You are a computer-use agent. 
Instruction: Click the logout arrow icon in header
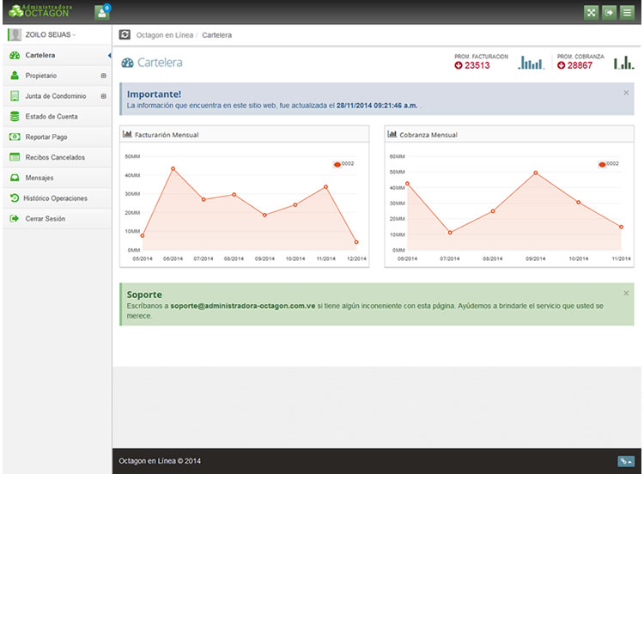[609, 12]
